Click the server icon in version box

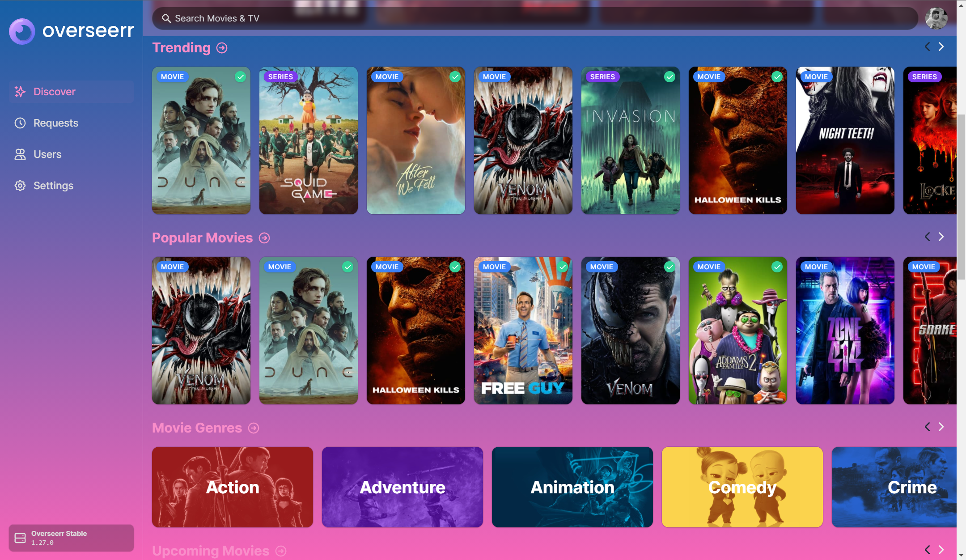click(20, 538)
